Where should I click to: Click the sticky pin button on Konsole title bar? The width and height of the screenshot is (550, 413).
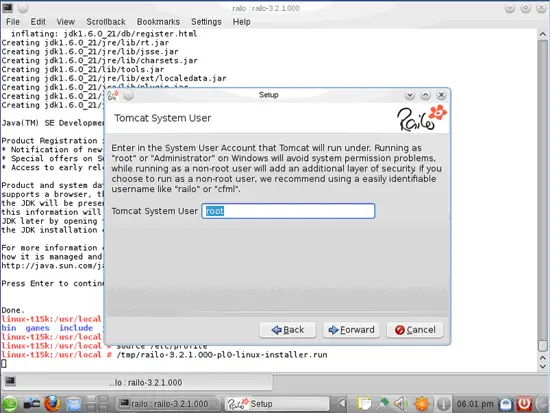tap(23, 8)
